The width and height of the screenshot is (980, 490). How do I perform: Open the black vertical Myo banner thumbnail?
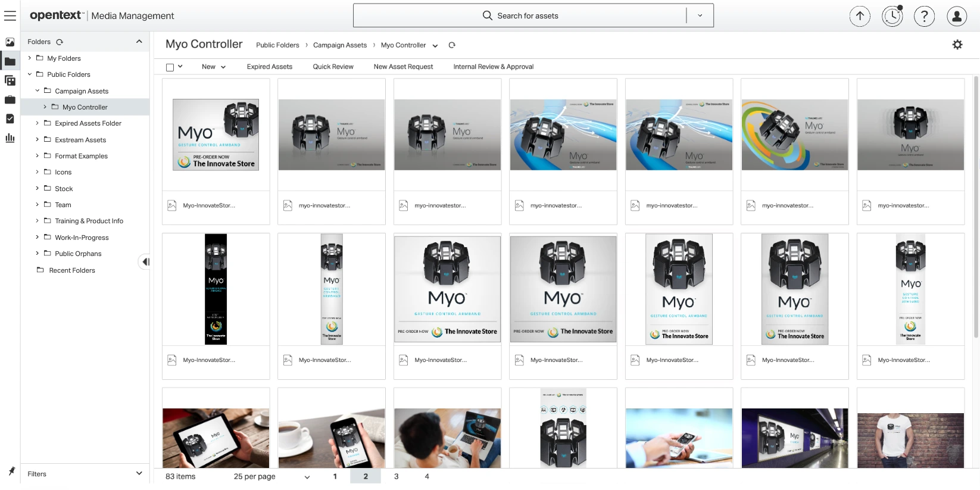tap(216, 289)
